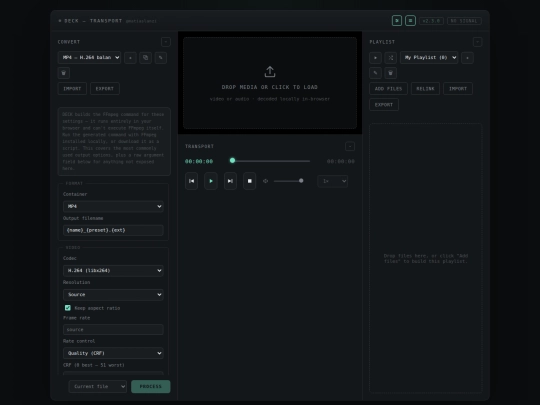The height and width of the screenshot is (405, 540).
Task: Click the empty playlist drop area message
Action: [x=426, y=258]
